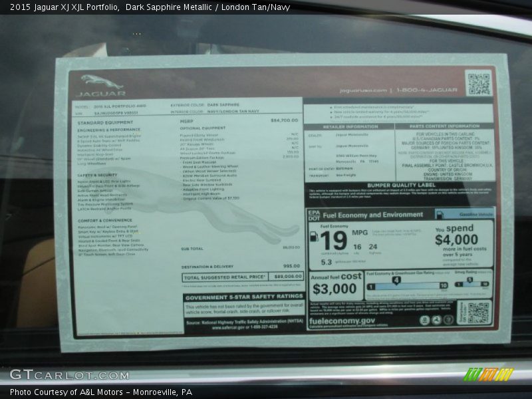Click the BUMPER QUALITY LABEL heading
The height and width of the screenshot is (399, 532).
401,185
